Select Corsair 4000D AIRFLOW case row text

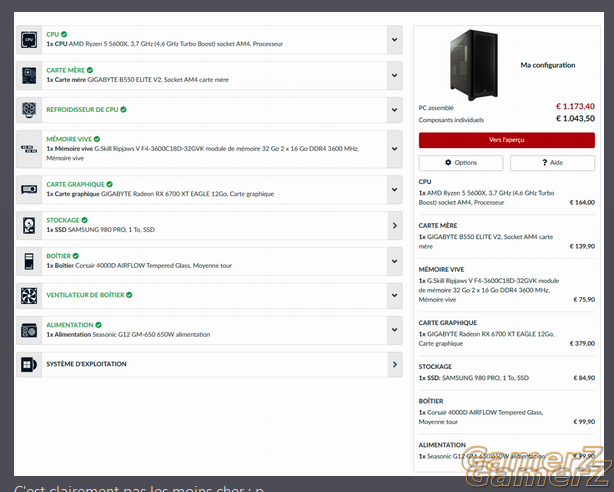(x=139, y=266)
